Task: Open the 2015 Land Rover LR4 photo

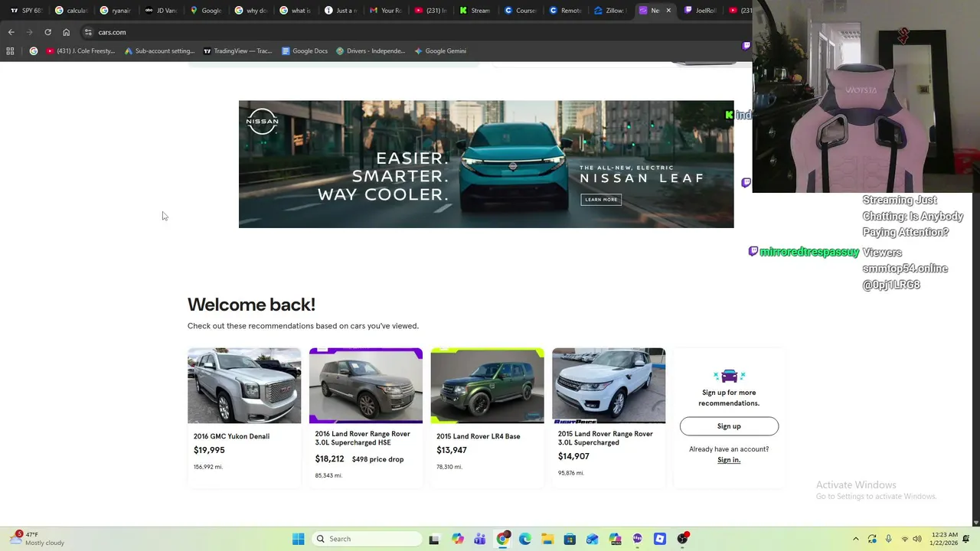Action: [487, 386]
